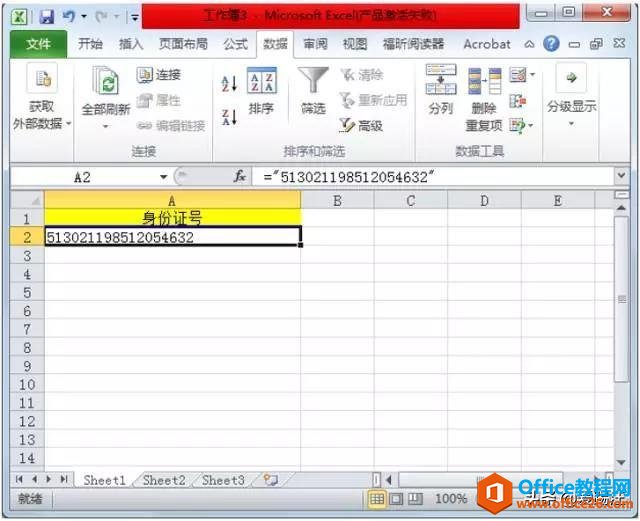
Task: Select row 5 header
Action: point(27,292)
